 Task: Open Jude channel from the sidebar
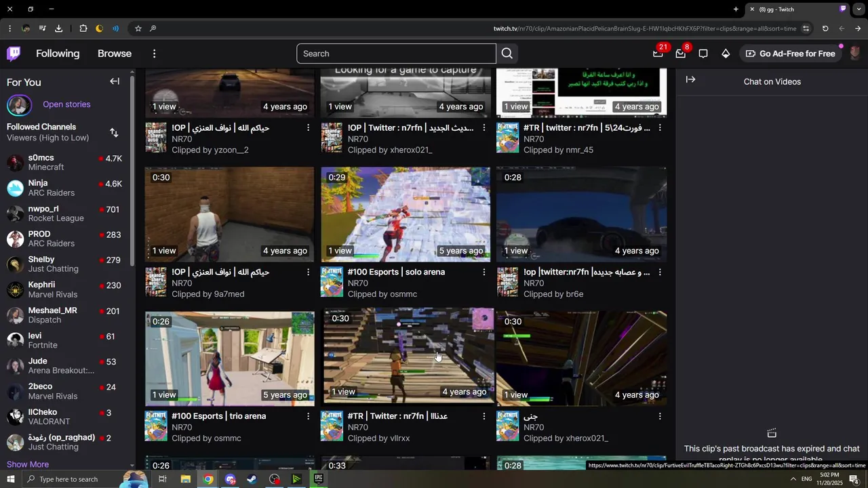[64, 366]
